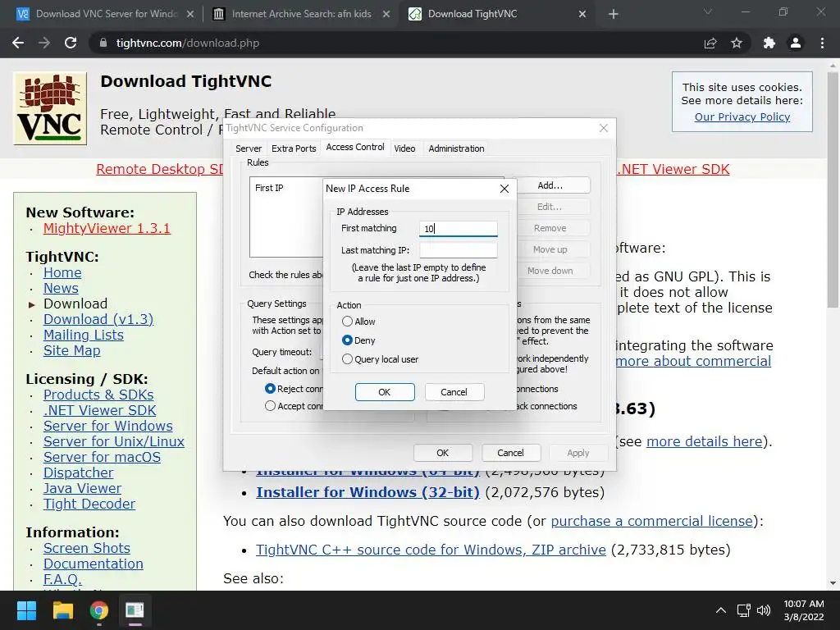Click Chrome icon in taskbar
Viewport: 840px width, 630px height.
click(99, 610)
